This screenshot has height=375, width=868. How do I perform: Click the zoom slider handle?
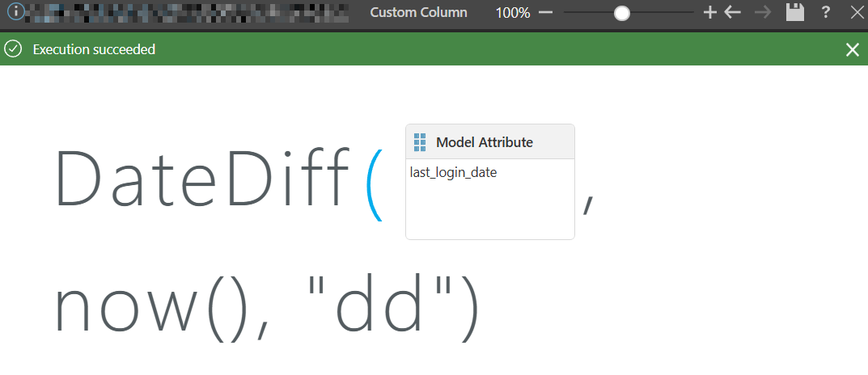click(621, 13)
